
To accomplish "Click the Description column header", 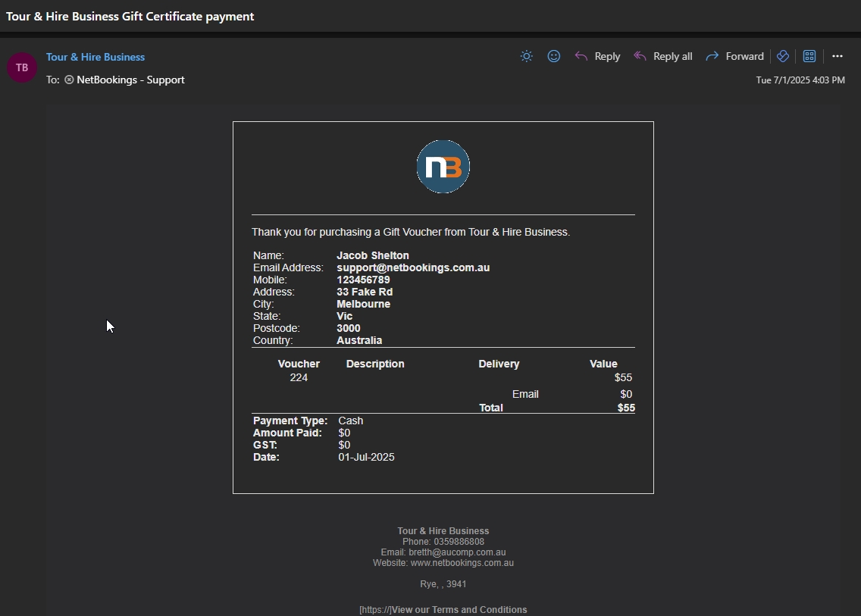I will pyautogui.click(x=376, y=364).
